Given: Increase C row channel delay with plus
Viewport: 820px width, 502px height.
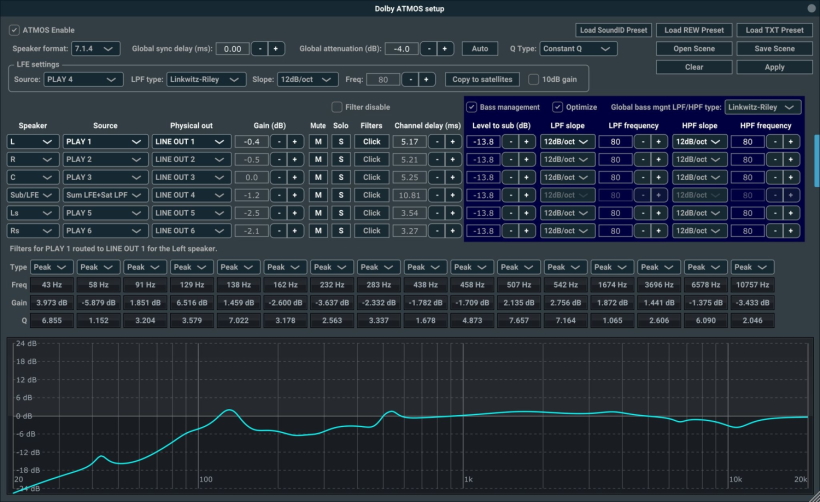Looking at the screenshot, I should click(x=452, y=177).
